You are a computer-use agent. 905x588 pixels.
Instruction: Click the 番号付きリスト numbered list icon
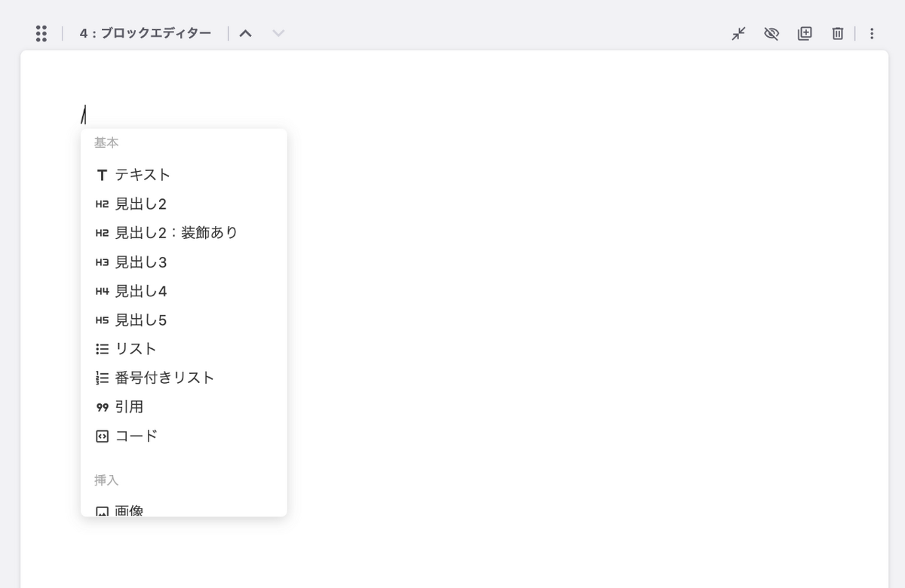100,378
